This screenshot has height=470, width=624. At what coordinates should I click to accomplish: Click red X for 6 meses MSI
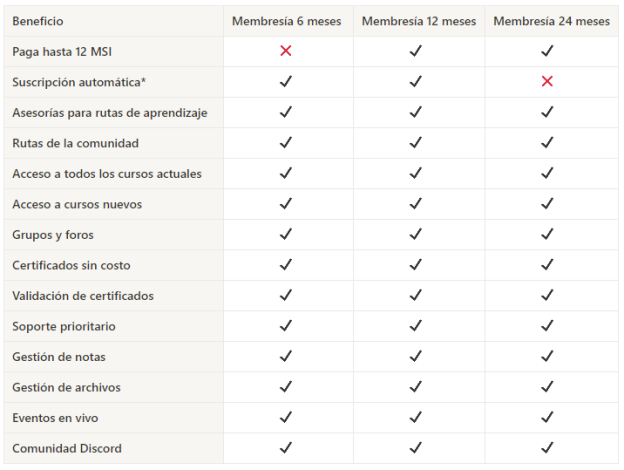286,51
